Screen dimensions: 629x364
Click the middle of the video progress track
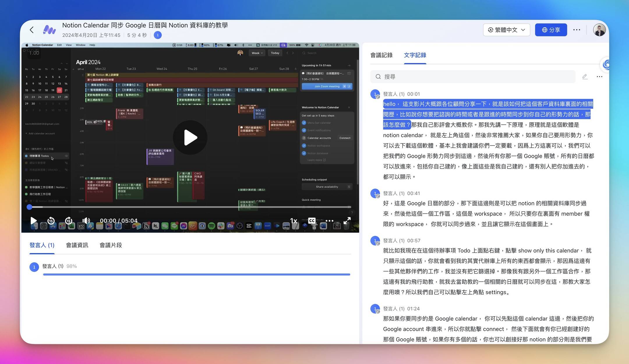pos(190,207)
